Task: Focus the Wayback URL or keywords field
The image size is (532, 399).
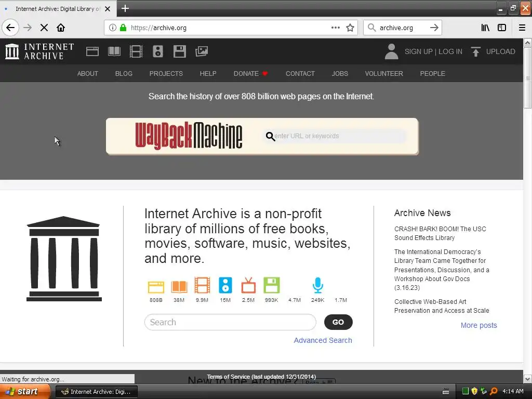Action: tap(335, 136)
